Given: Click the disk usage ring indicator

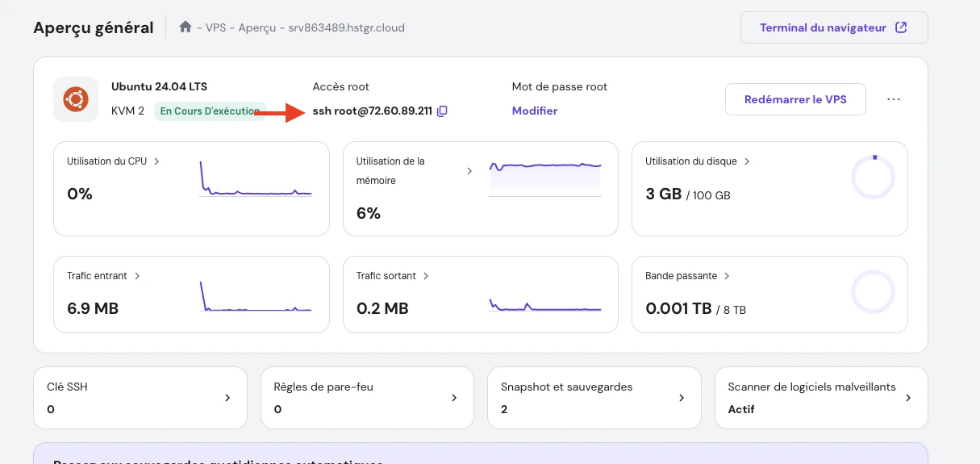Looking at the screenshot, I should tap(873, 177).
